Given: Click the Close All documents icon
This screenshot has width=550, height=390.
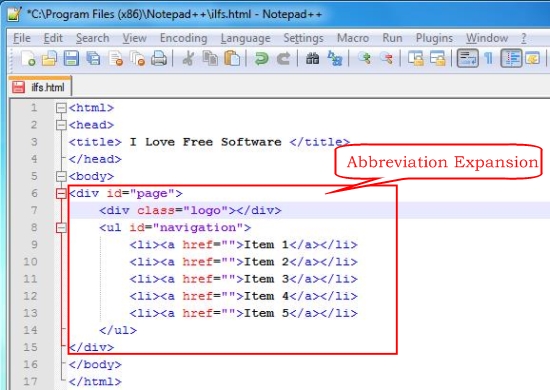Looking at the screenshot, I should click(137, 58).
